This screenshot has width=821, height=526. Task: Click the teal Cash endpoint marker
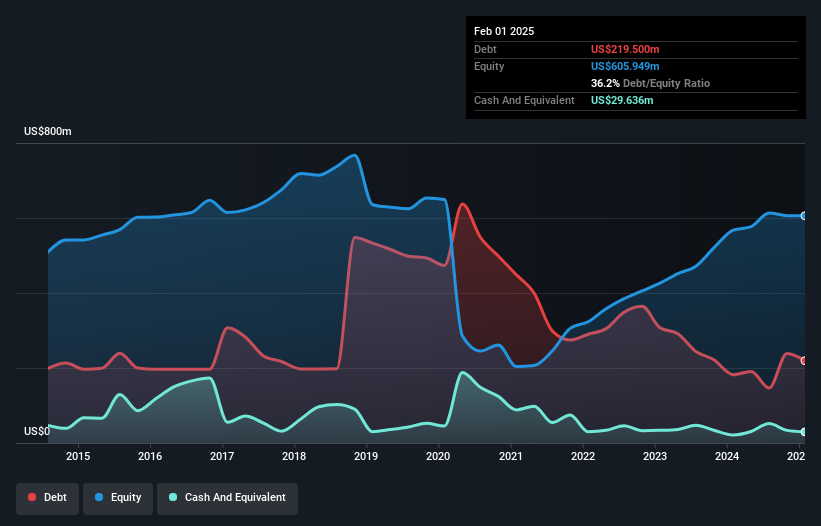(804, 432)
